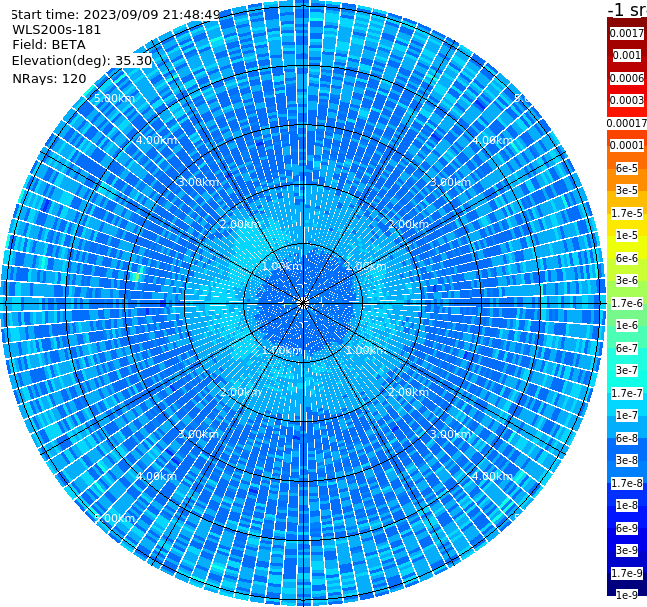This screenshot has height=607, width=647.
Task: Choose the 6e-7 colorbar tick
Action: pyautogui.click(x=627, y=348)
